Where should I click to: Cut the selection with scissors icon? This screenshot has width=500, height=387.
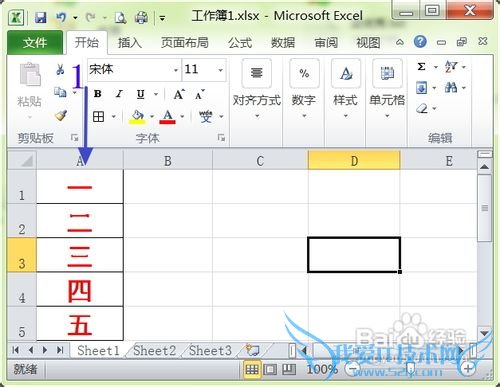(60, 69)
